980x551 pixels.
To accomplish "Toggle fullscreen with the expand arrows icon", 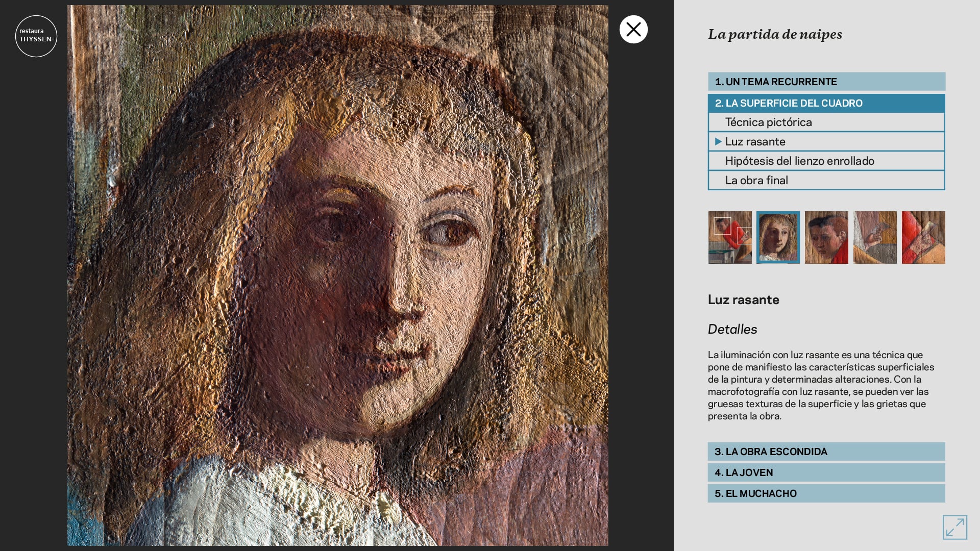I will pyautogui.click(x=954, y=527).
